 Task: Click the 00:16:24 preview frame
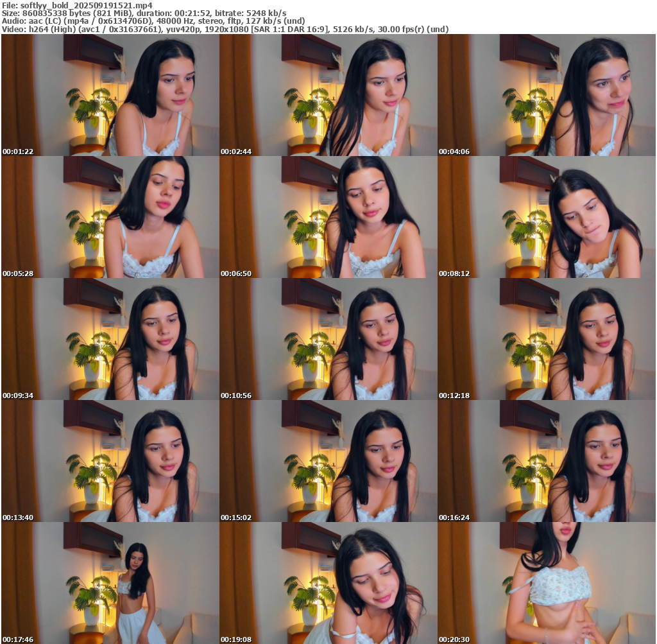pos(546,461)
